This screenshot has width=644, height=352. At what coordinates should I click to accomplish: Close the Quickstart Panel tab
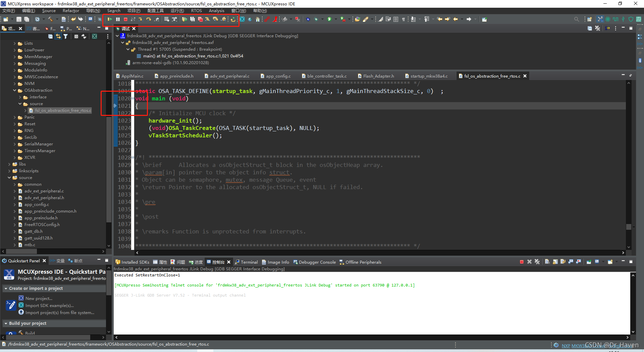[44, 261]
